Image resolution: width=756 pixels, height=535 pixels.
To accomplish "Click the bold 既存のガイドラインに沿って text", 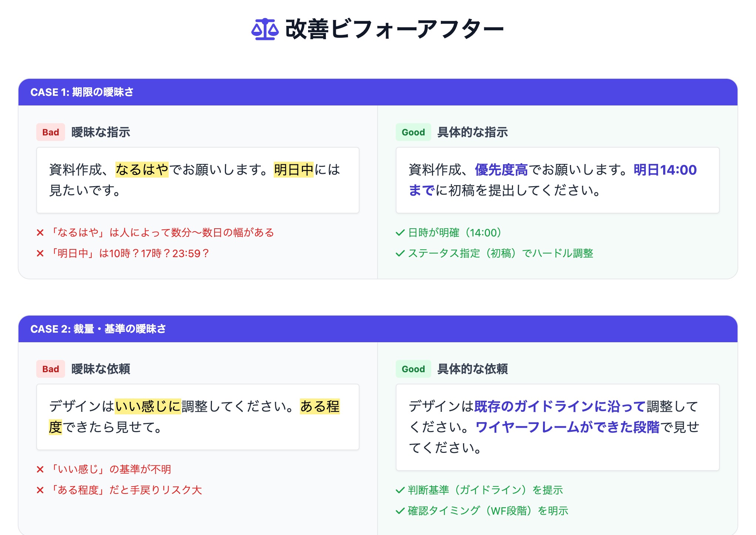I will 560,407.
